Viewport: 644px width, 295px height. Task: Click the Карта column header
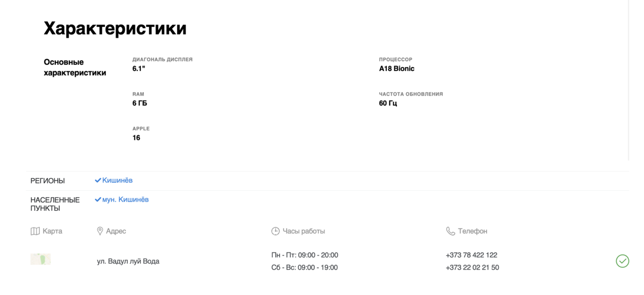(x=52, y=231)
